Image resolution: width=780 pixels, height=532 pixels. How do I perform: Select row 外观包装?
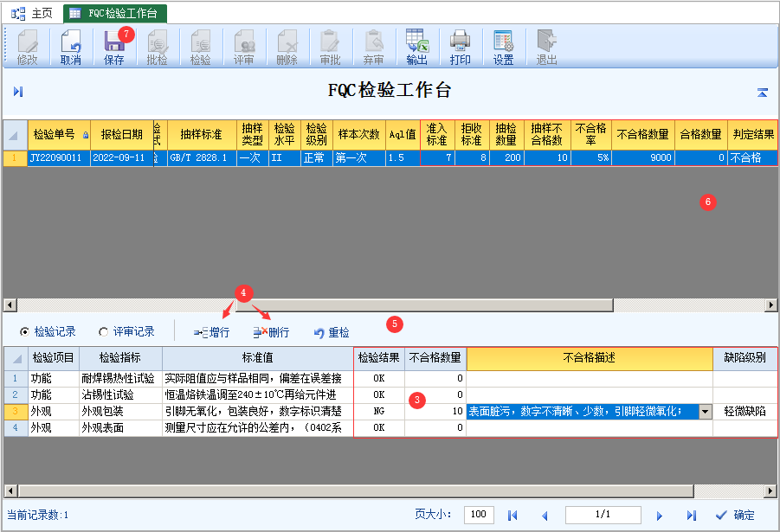(390, 411)
